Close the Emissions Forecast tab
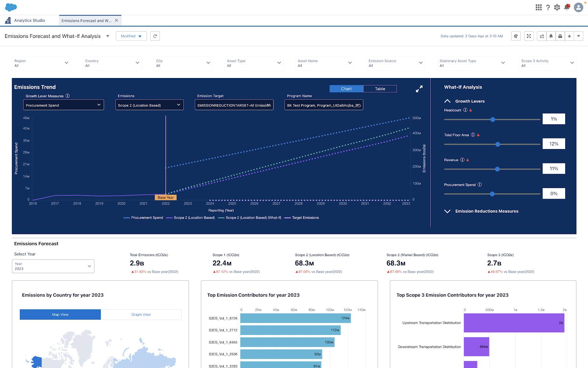588x368 pixels. tap(116, 20)
